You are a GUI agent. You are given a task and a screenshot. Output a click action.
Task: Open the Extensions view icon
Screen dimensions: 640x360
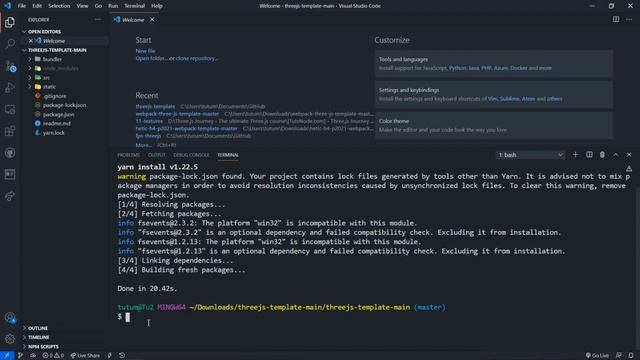coord(10,131)
